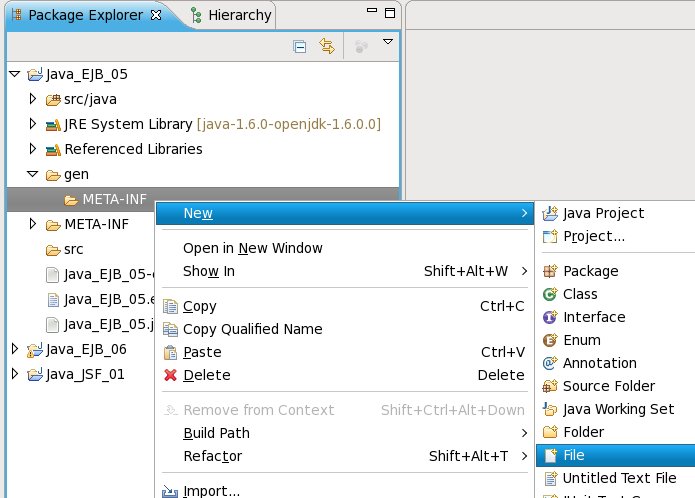Image resolution: width=695 pixels, height=498 pixels.
Task: Click the Package icon in New submenu
Action: click(549, 271)
